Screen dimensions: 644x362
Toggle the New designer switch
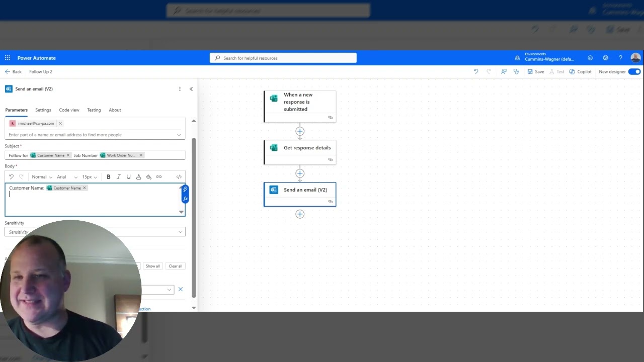click(x=634, y=71)
